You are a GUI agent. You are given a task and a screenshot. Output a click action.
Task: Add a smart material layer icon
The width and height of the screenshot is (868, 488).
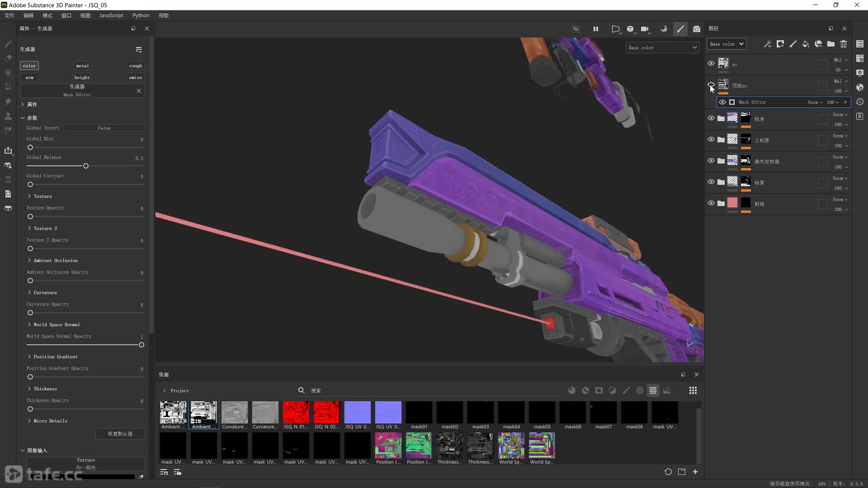(x=818, y=44)
